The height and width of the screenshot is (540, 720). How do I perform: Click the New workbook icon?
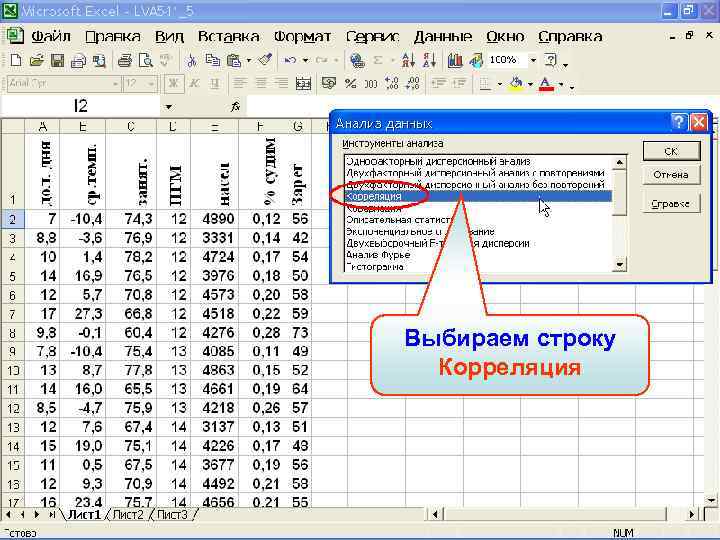pyautogui.click(x=16, y=60)
